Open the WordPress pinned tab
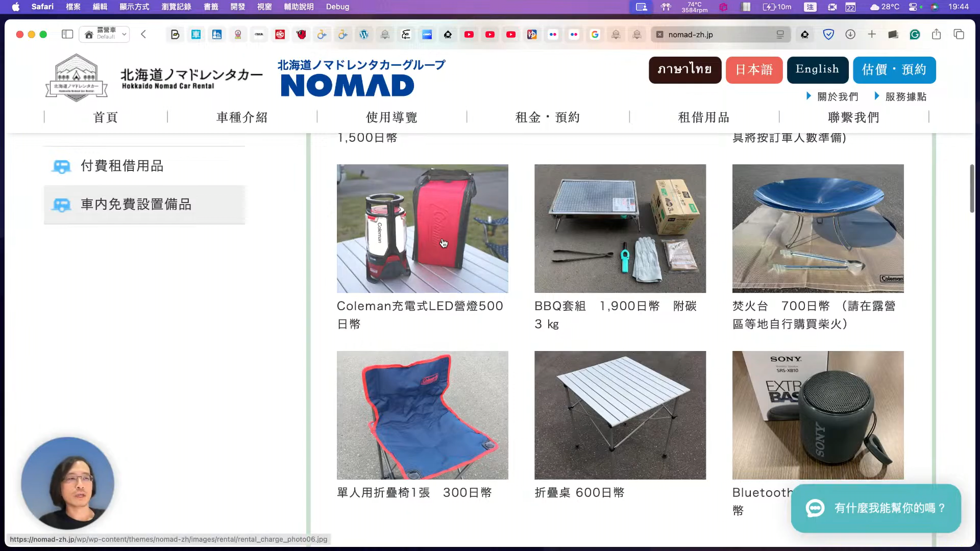The image size is (980, 551). coord(364,34)
